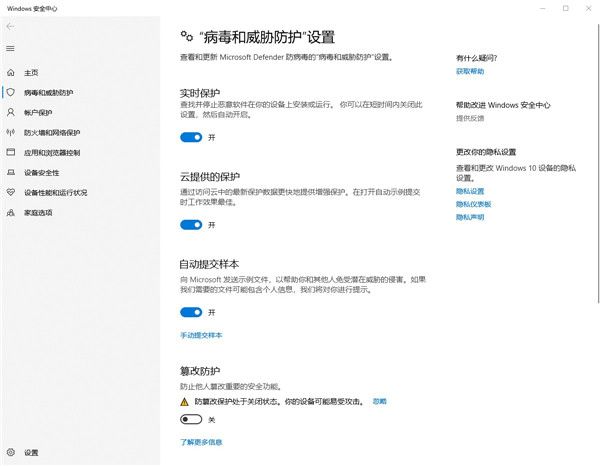
Task: Open the 隐私声明 link
Action: pos(470,217)
